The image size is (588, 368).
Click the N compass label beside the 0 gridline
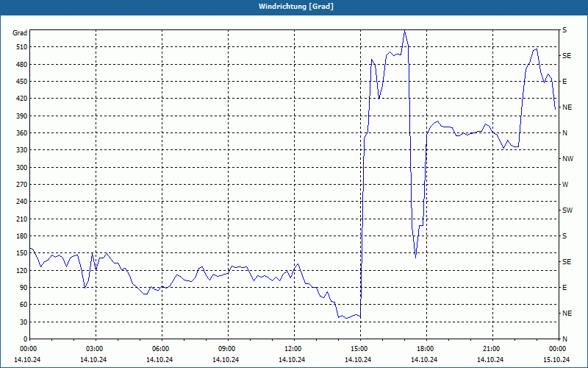tap(564, 339)
